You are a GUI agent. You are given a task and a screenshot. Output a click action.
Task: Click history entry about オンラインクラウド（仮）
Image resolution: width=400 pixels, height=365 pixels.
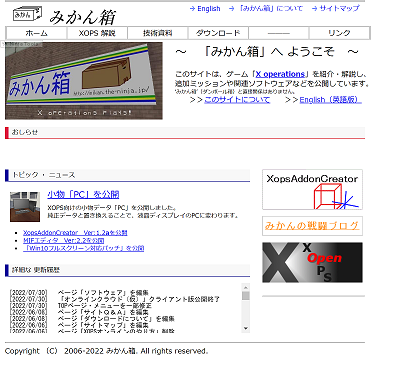139,299
